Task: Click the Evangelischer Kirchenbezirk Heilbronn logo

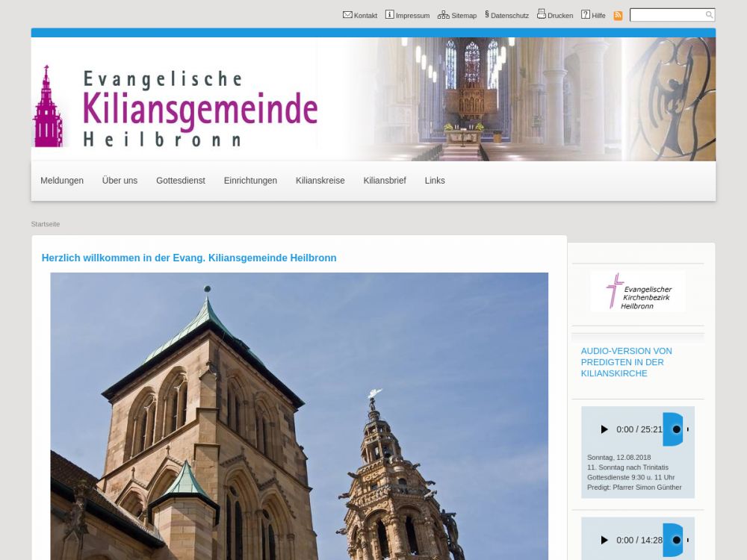Action: [637, 291]
